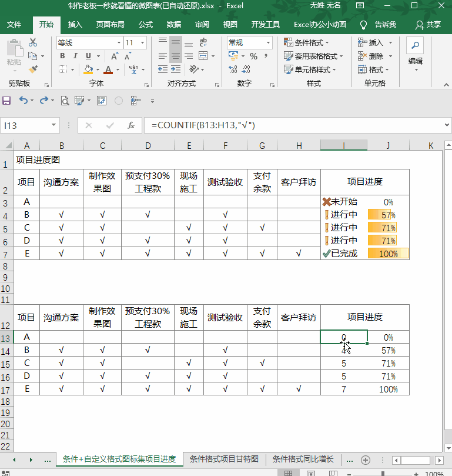This screenshot has height=476, width=452.
Task: Toggle Italic formatting
Action: [75, 56]
